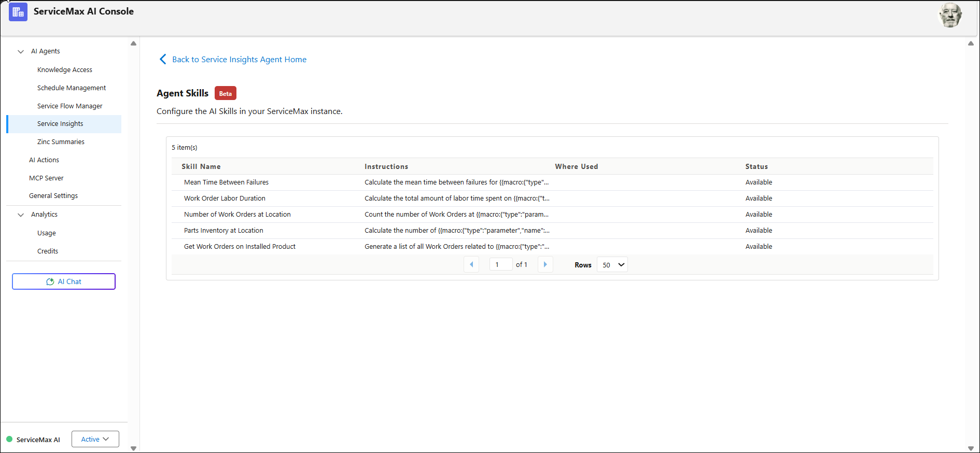Open Schedule Management agent page
Image resolution: width=980 pixels, height=453 pixels.
coord(72,88)
